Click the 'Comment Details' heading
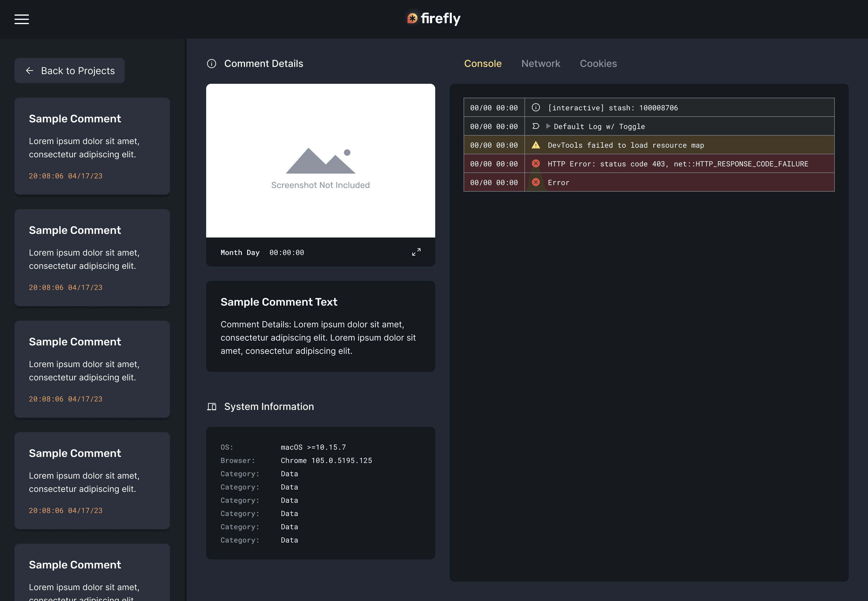The height and width of the screenshot is (601, 868). pos(264,64)
